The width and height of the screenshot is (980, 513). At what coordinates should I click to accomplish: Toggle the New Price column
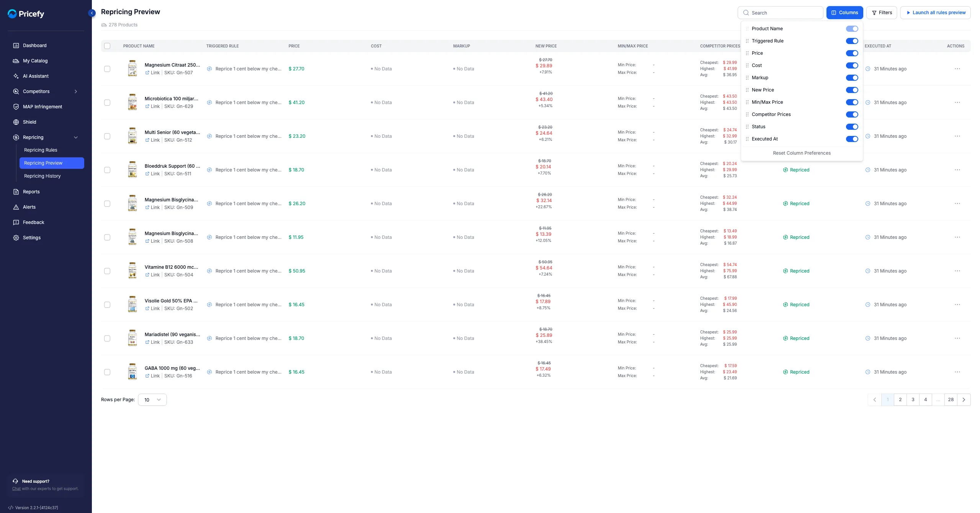(852, 90)
